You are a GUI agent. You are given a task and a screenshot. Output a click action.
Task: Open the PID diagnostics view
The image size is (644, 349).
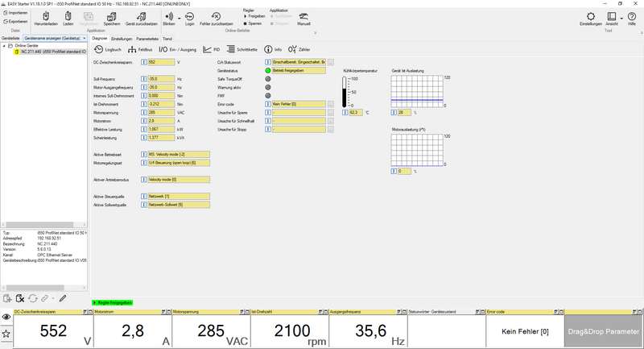coord(211,49)
